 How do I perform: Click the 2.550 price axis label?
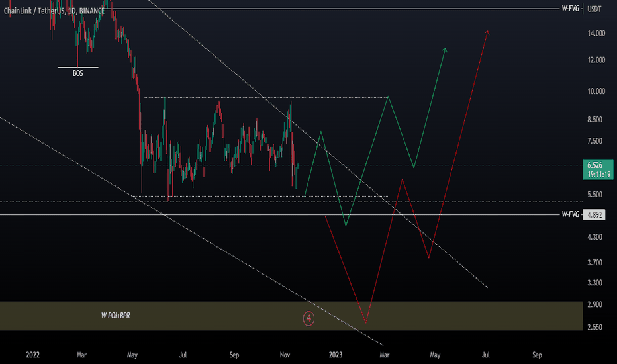[594, 327]
